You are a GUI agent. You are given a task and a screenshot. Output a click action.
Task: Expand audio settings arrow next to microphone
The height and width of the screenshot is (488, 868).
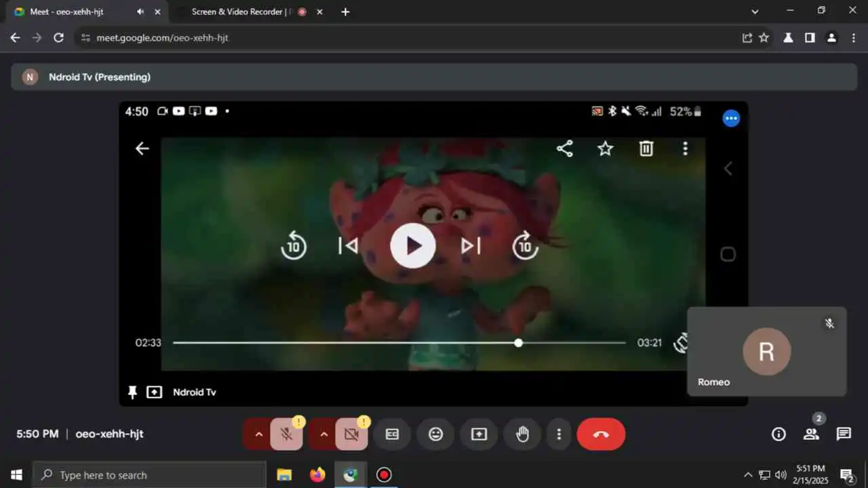258,434
